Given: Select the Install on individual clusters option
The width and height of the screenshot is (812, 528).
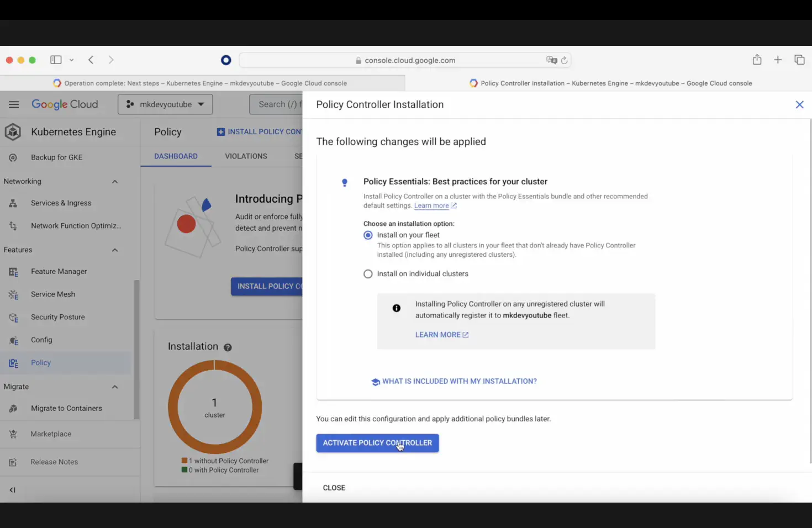Looking at the screenshot, I should pyautogui.click(x=368, y=274).
